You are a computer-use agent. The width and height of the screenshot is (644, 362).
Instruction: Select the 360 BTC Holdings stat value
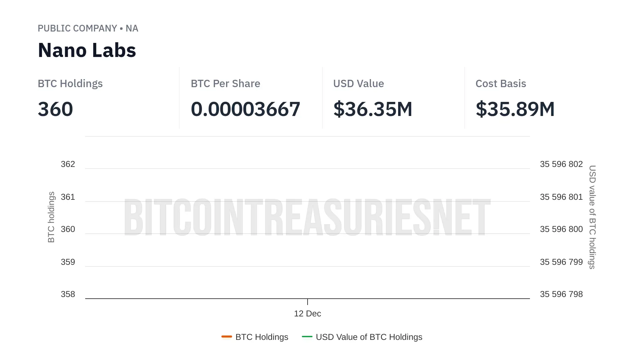(x=55, y=109)
